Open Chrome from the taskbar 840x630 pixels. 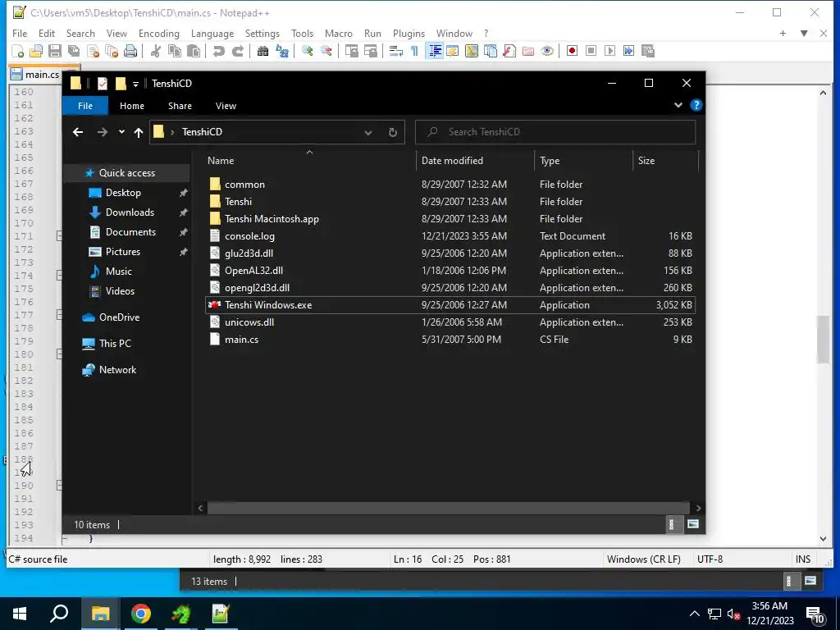141,614
